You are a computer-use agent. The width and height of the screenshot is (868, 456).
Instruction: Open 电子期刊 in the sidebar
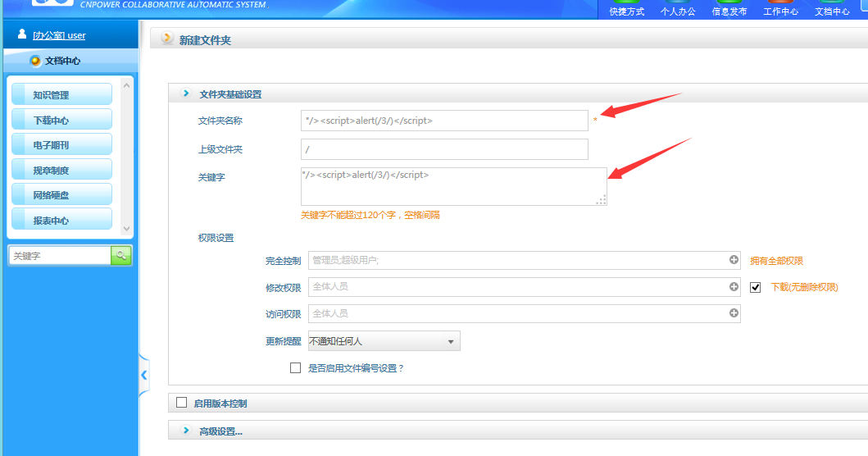pyautogui.click(x=62, y=144)
